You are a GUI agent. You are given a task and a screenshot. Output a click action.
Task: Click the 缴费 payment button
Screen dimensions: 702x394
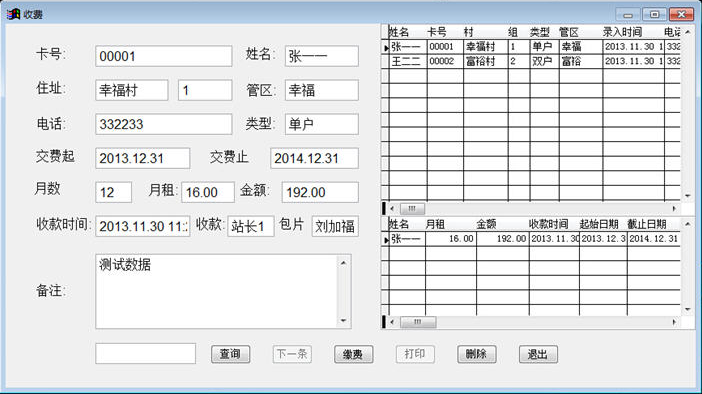(x=353, y=354)
